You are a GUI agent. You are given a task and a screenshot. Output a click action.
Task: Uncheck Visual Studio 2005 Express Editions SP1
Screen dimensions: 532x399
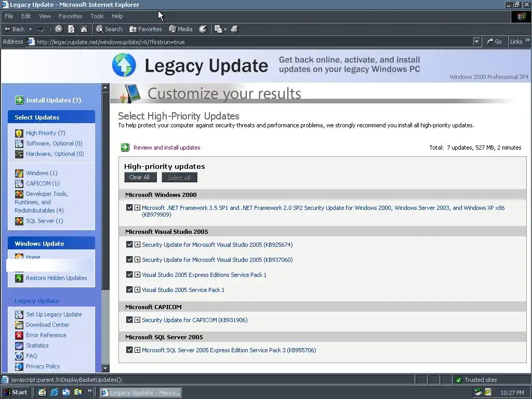pos(129,274)
